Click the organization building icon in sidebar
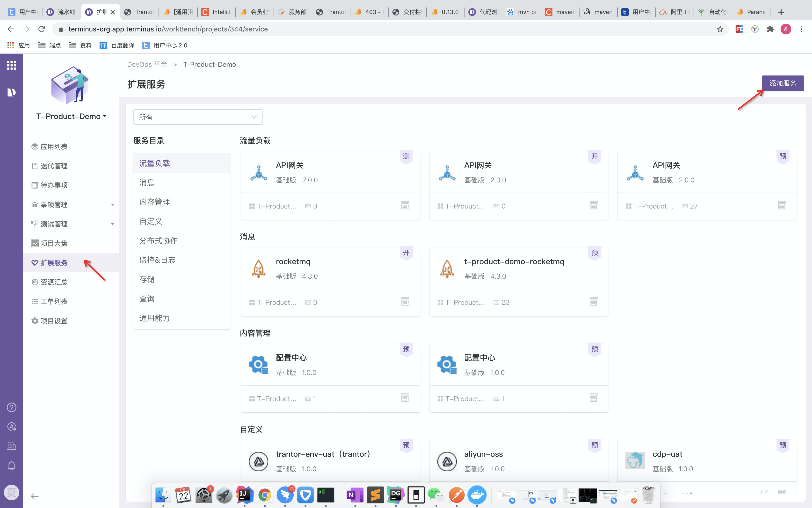 tap(11, 446)
